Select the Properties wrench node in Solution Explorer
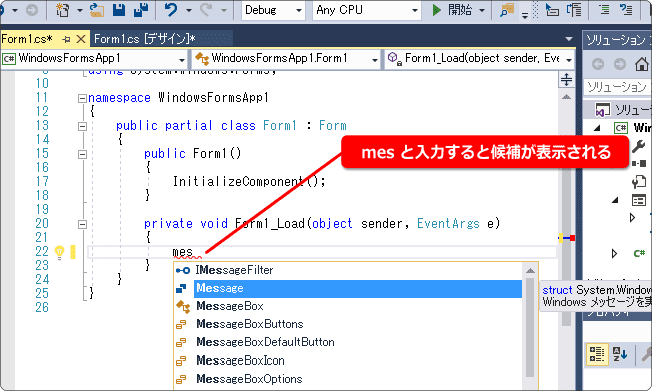Image resolution: width=652 pixels, height=391 pixels. point(639,146)
